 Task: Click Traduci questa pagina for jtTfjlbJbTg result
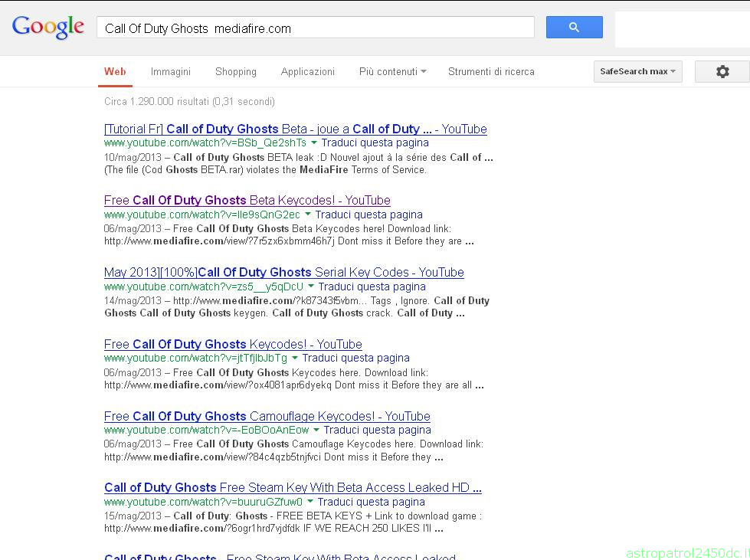point(356,359)
